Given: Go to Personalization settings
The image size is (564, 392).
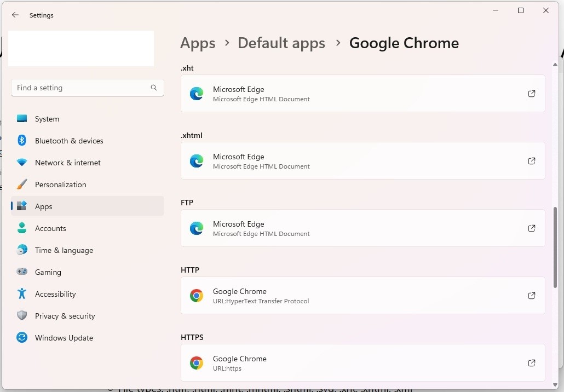Looking at the screenshot, I should coord(88,185).
